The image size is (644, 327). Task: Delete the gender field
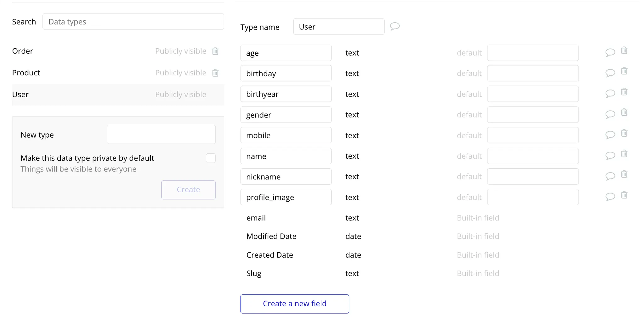(624, 112)
